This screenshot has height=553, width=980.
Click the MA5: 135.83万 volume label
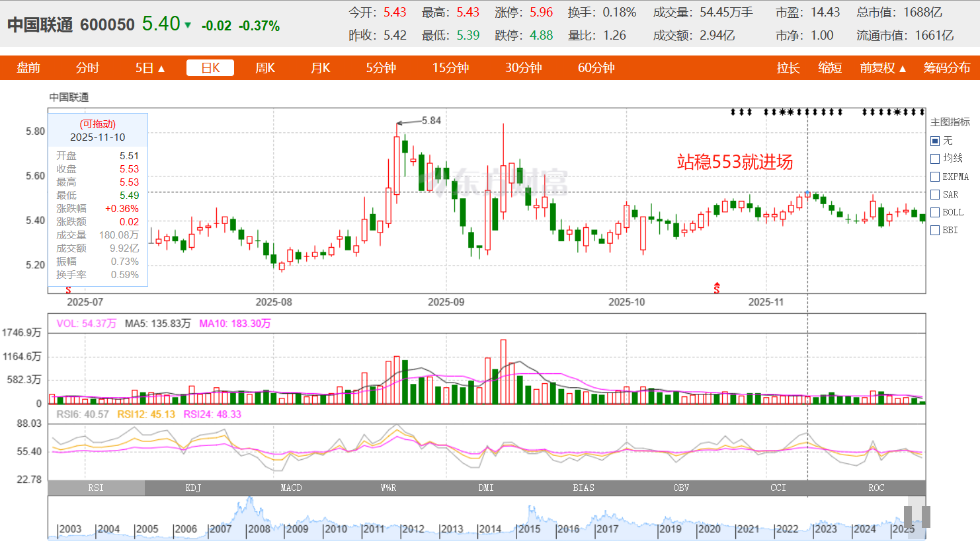[x=157, y=324]
